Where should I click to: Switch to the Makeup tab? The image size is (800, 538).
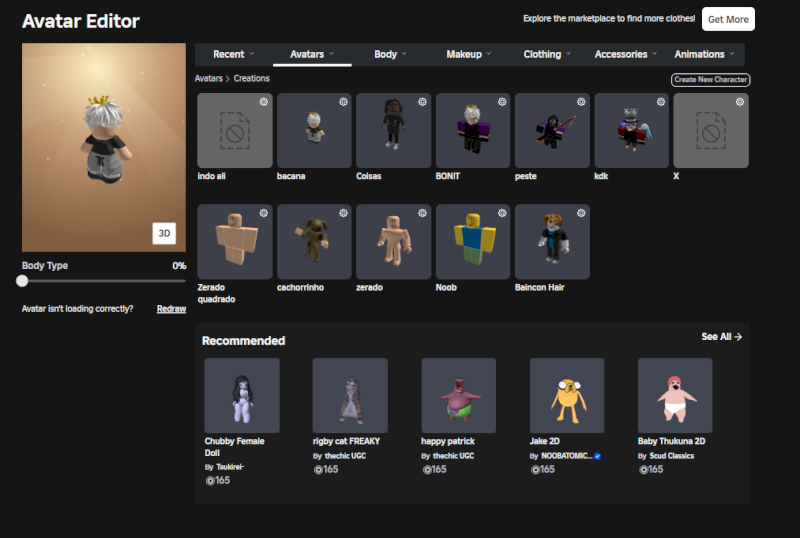coord(468,54)
